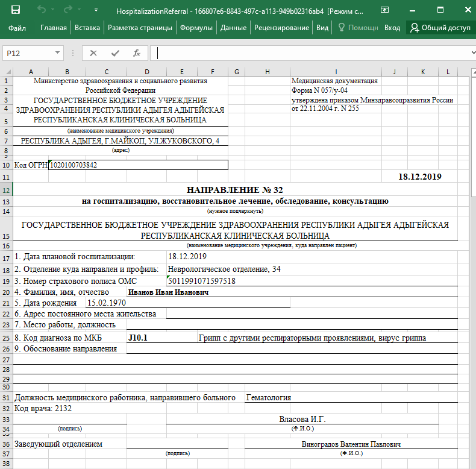Click the Вход sign-in link
This screenshot has height=469, width=476.
[x=392, y=28]
